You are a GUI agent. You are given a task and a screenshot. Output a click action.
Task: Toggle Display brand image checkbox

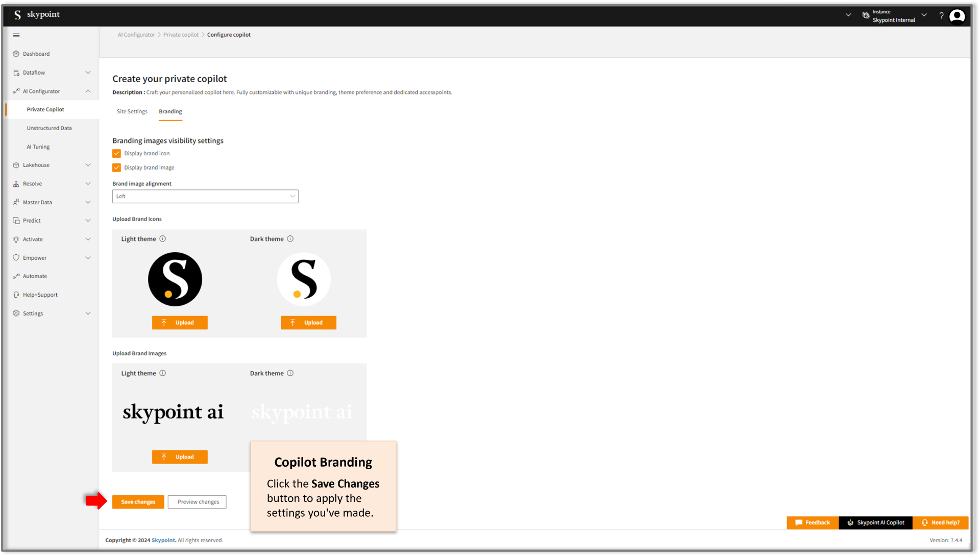tap(116, 167)
